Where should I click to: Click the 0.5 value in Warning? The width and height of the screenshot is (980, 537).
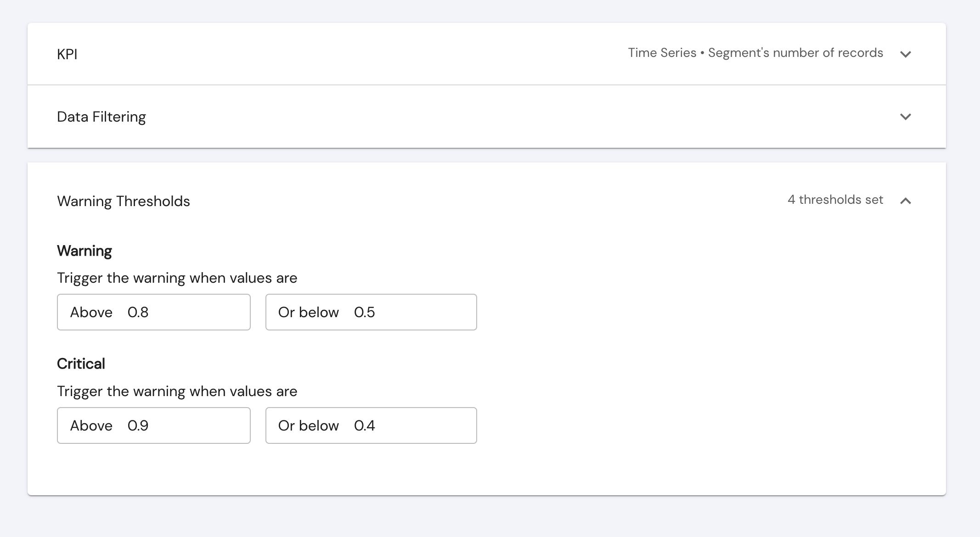click(x=364, y=312)
